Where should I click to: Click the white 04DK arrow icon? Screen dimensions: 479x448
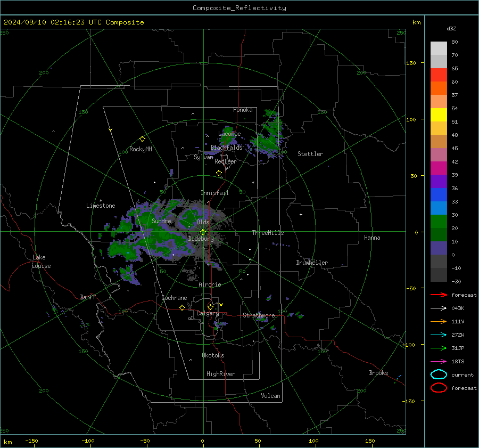click(439, 308)
